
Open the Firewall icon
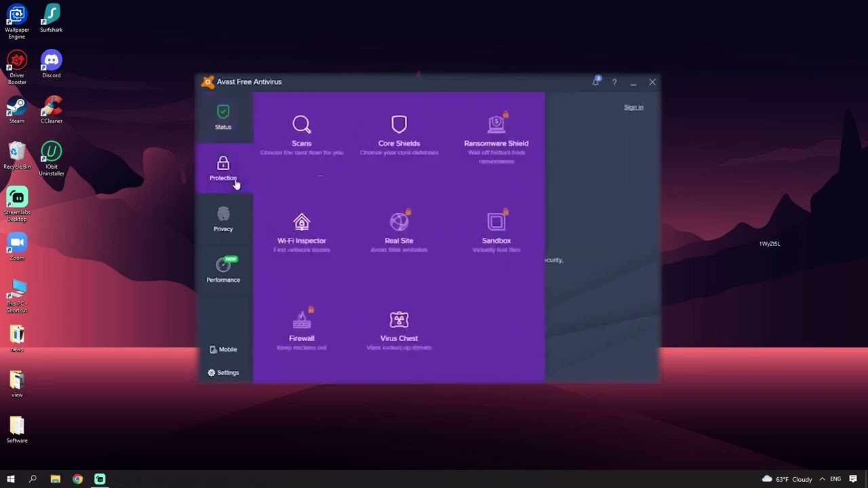click(302, 319)
